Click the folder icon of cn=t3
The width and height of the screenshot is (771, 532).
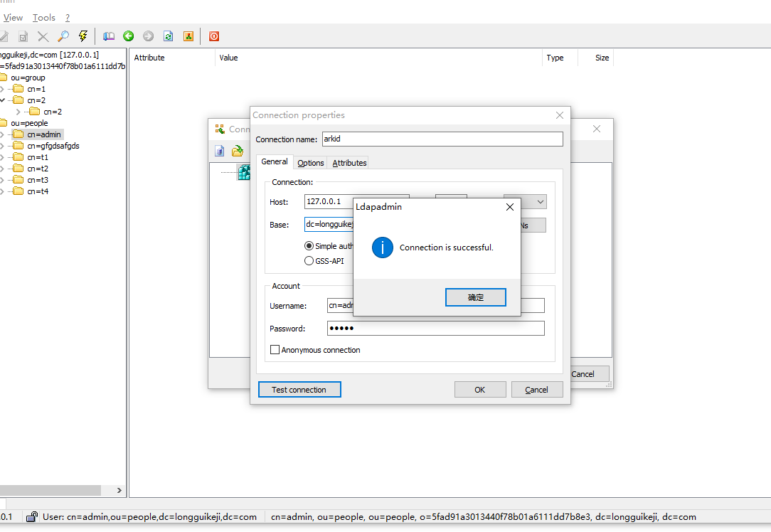[18, 179]
